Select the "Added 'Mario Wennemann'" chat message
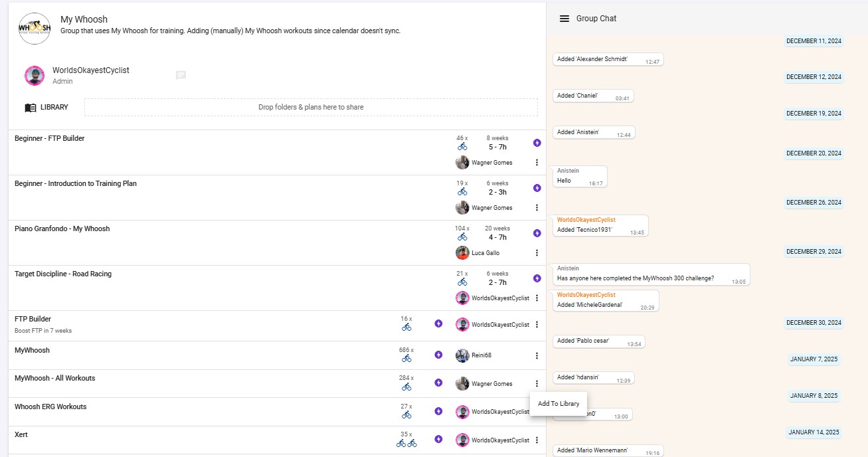 click(x=608, y=451)
